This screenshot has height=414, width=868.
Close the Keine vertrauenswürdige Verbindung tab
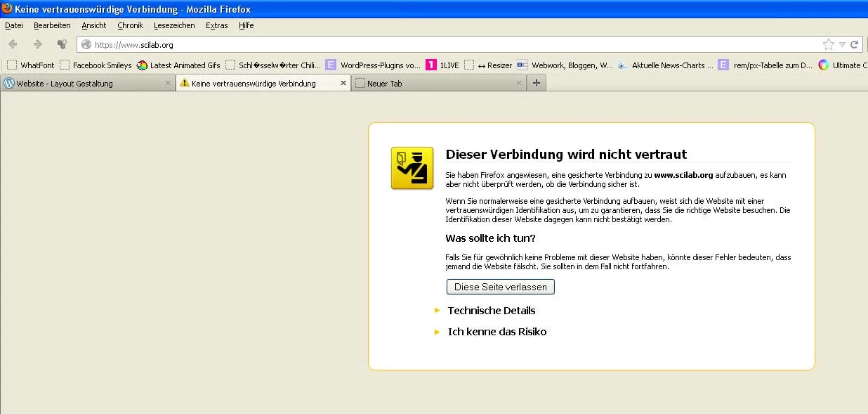[343, 83]
